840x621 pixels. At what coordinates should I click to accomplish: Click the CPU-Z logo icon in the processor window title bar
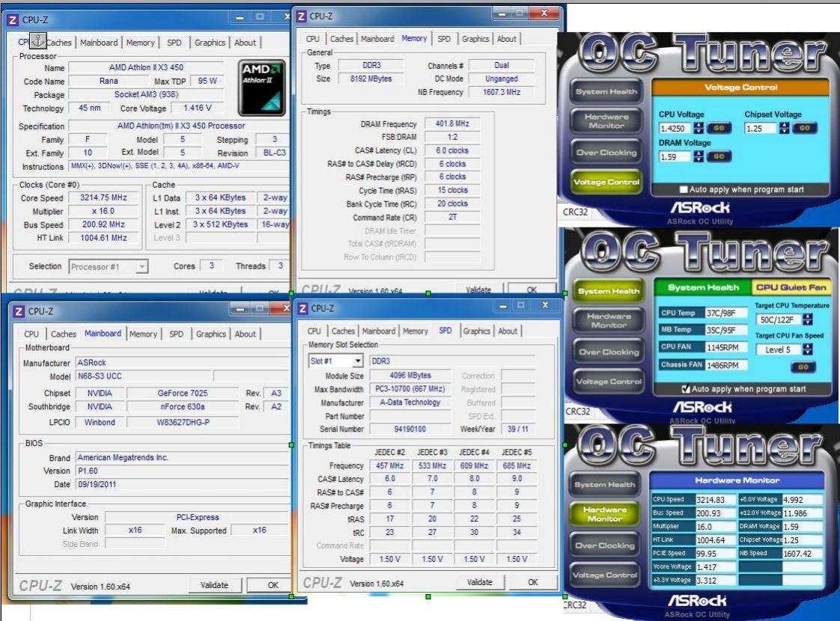pyautogui.click(x=13, y=20)
